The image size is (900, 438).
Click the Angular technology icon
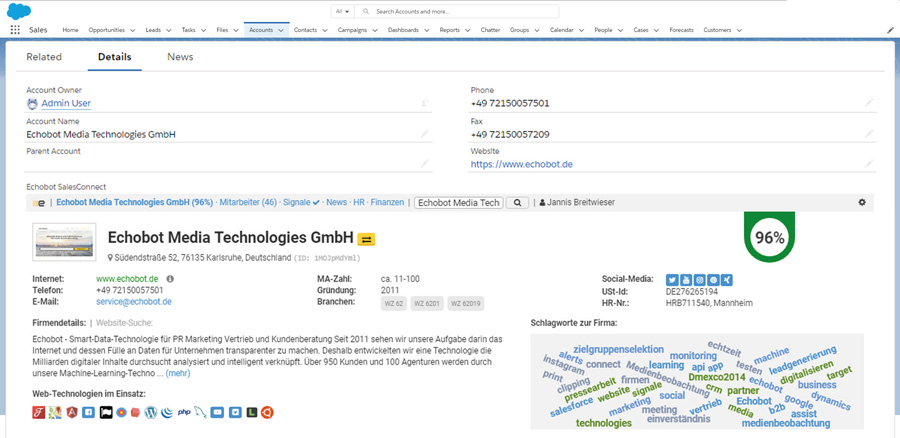tap(72, 412)
